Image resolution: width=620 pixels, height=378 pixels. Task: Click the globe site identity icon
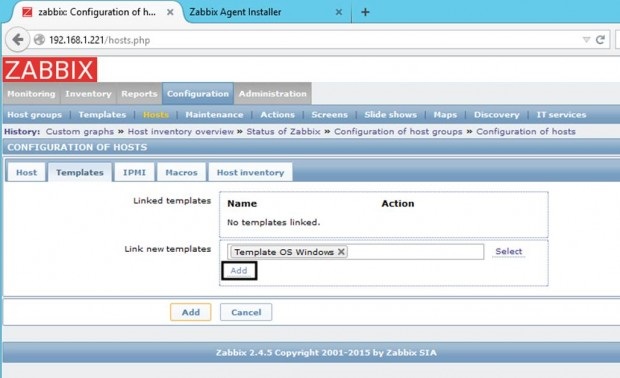(39, 40)
